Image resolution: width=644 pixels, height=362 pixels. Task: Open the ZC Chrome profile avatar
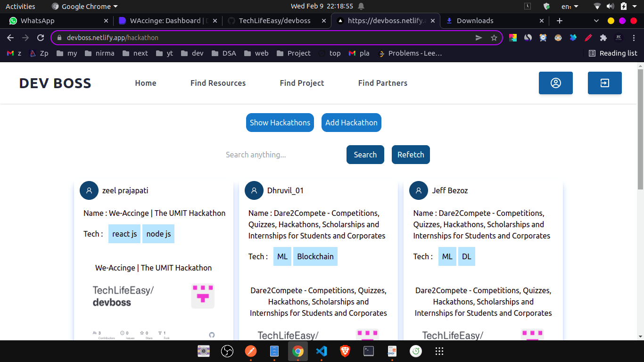coord(619,38)
